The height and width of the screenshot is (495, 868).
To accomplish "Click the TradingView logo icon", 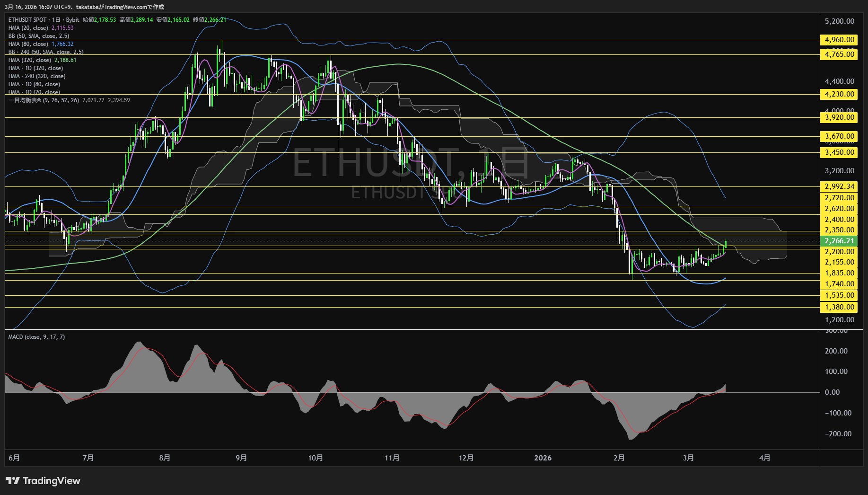I will click(13, 481).
